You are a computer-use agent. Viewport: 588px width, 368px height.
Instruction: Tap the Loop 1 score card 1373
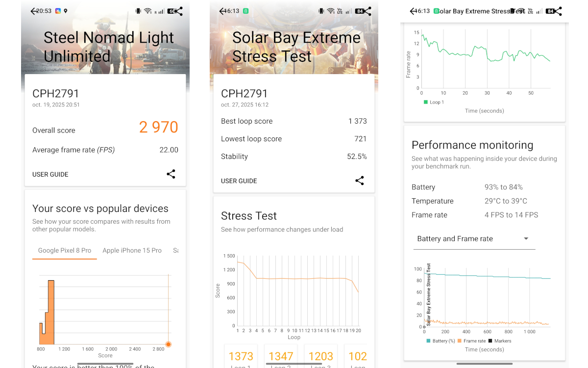241,357
